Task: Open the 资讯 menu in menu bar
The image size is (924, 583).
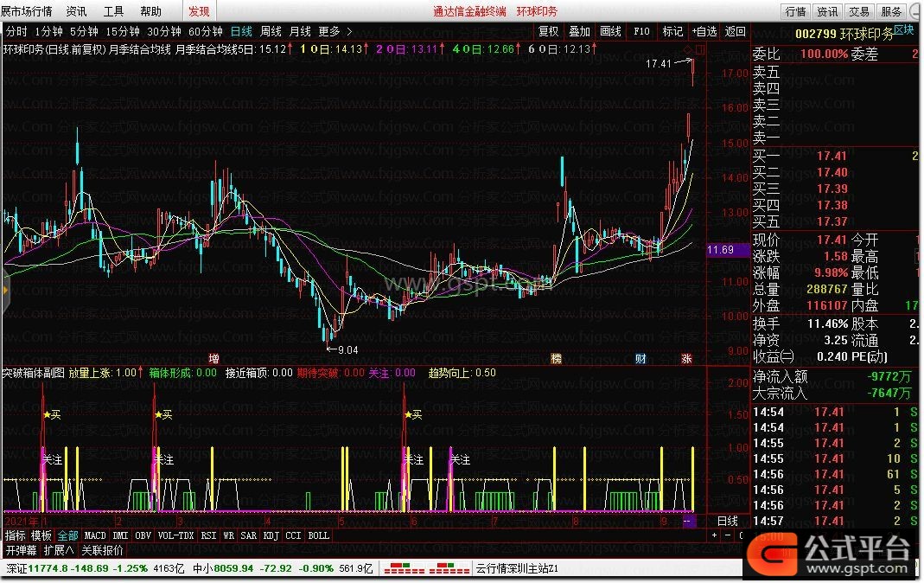Action: click(x=76, y=11)
